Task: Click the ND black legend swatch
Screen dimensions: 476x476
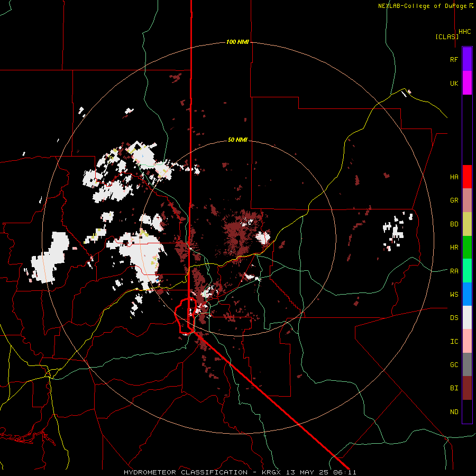Action: (467, 411)
